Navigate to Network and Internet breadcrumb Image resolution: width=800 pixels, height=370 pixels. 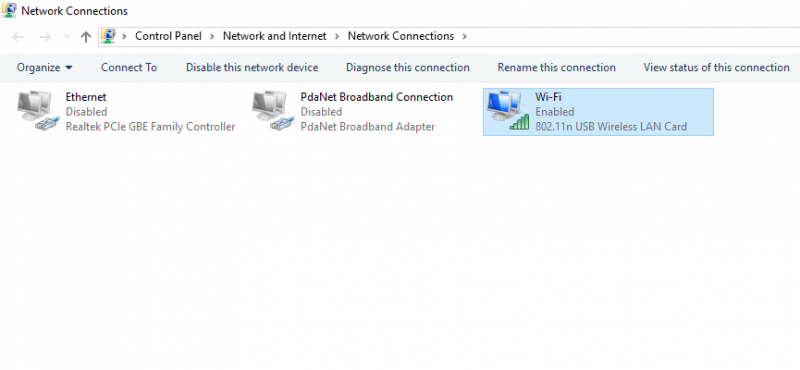coord(274,36)
